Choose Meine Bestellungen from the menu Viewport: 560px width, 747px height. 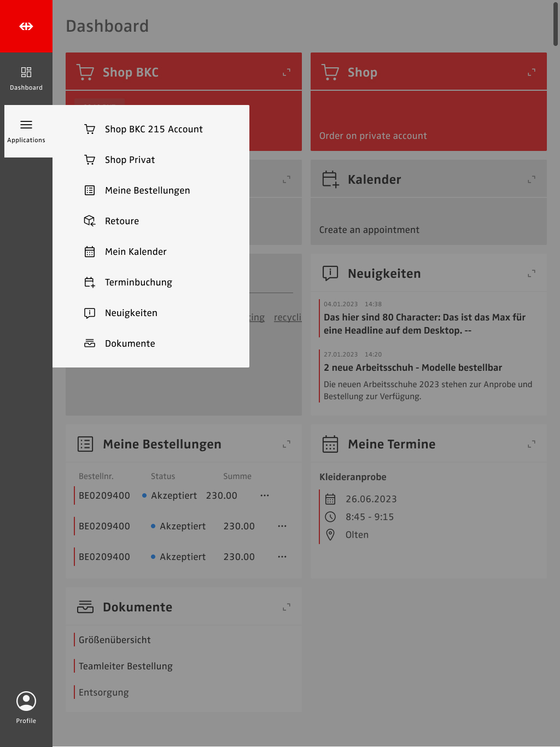tap(148, 190)
